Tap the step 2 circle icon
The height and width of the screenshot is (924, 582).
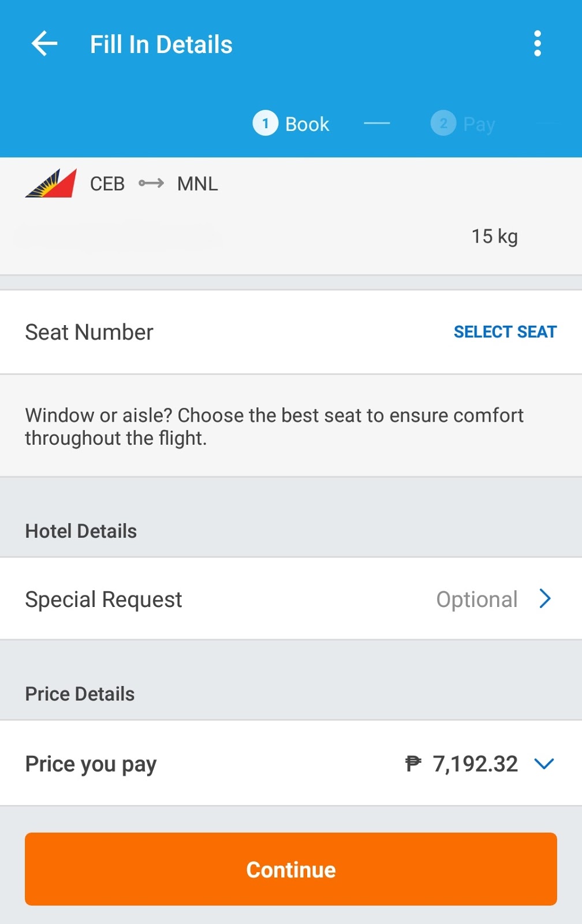(443, 124)
